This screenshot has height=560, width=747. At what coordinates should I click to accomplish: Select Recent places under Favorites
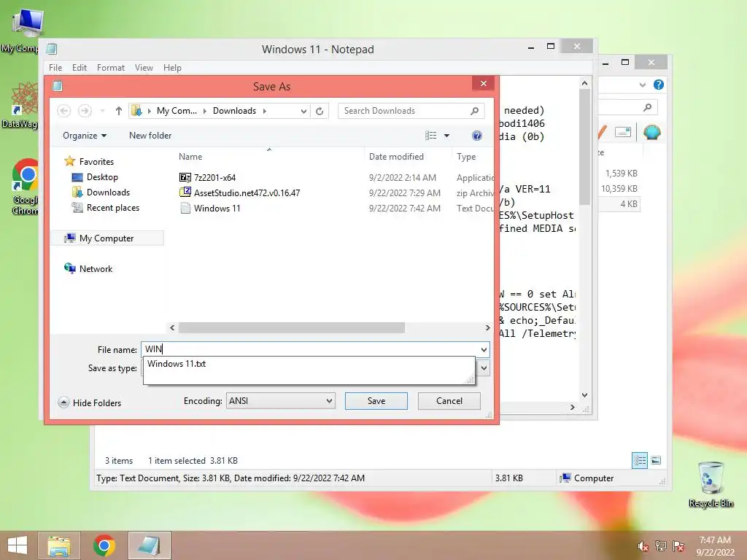click(x=105, y=208)
